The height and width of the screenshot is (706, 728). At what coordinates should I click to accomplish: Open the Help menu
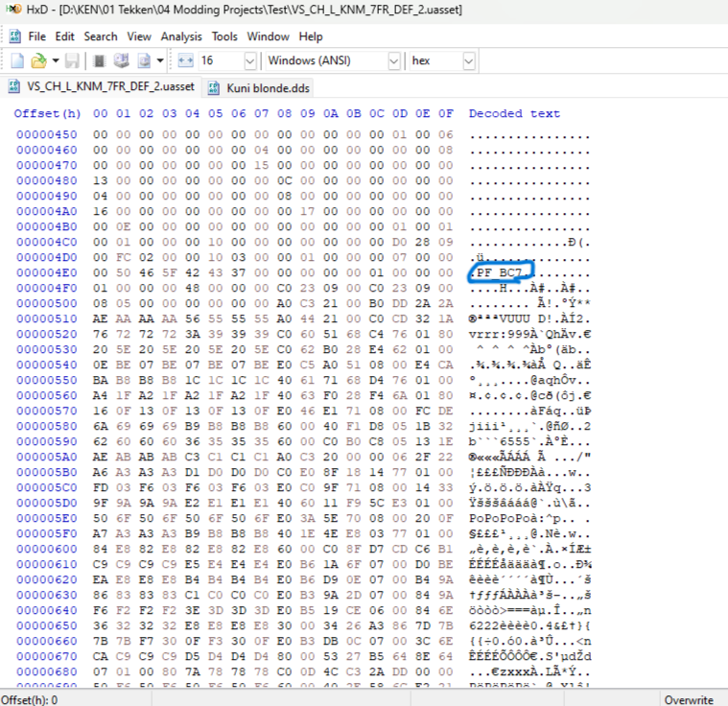[x=311, y=36]
